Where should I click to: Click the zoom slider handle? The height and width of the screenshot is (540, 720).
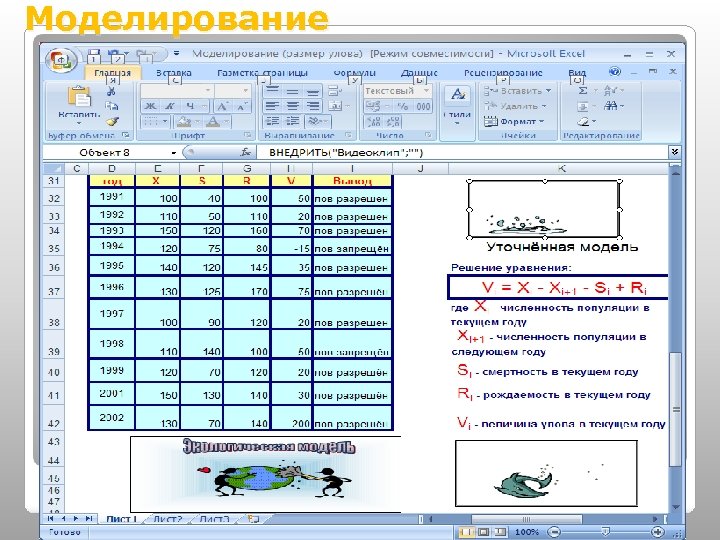(x=606, y=532)
